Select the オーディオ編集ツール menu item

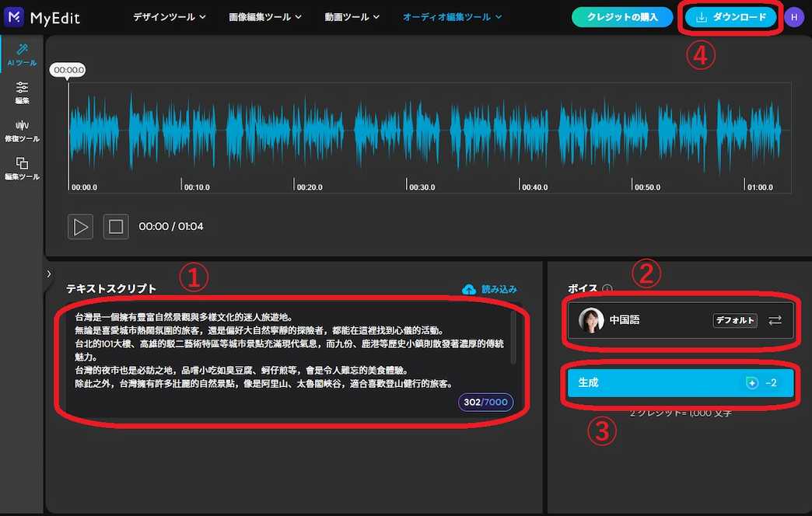coord(451,16)
